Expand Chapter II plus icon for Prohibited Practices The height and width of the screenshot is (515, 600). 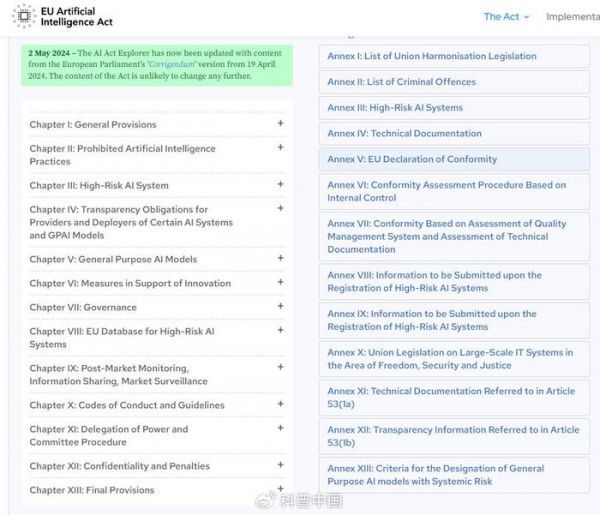pos(280,149)
